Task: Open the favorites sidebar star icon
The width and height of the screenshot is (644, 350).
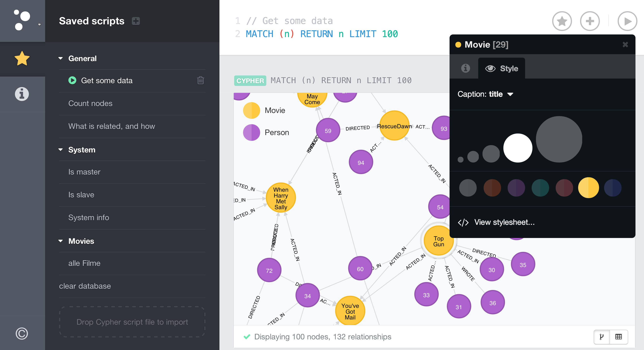Action: (22, 58)
